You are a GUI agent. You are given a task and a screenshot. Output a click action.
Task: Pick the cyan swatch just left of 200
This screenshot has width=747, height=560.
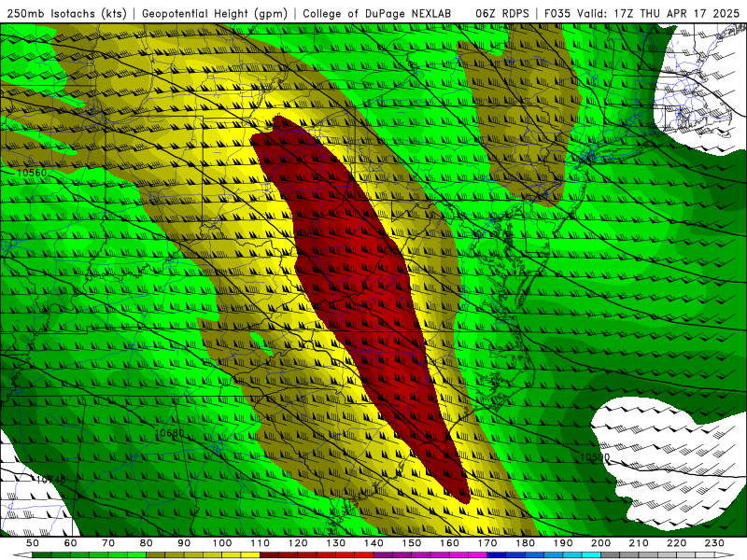coord(591,555)
